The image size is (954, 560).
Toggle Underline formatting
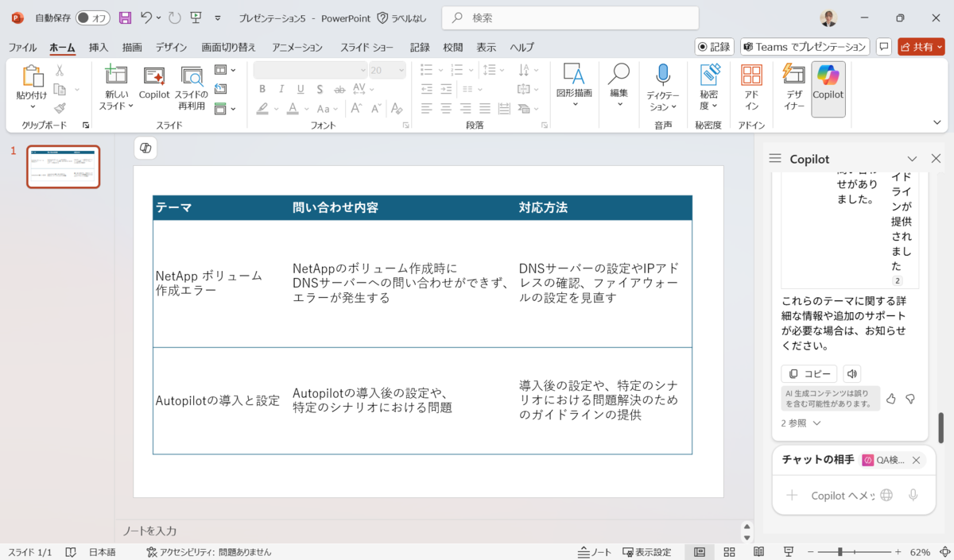point(301,89)
